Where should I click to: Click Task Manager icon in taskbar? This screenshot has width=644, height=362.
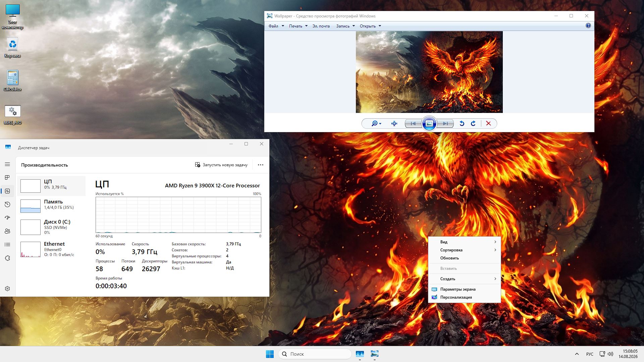[360, 354]
